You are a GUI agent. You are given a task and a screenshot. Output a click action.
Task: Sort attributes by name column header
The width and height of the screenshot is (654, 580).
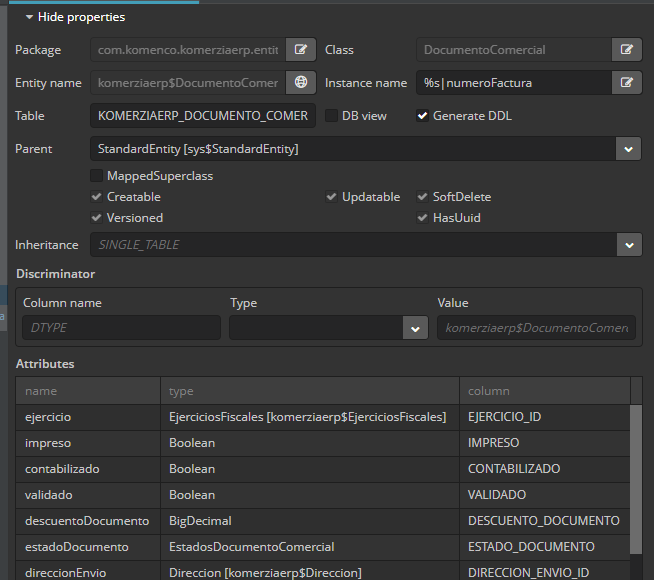[88, 391]
